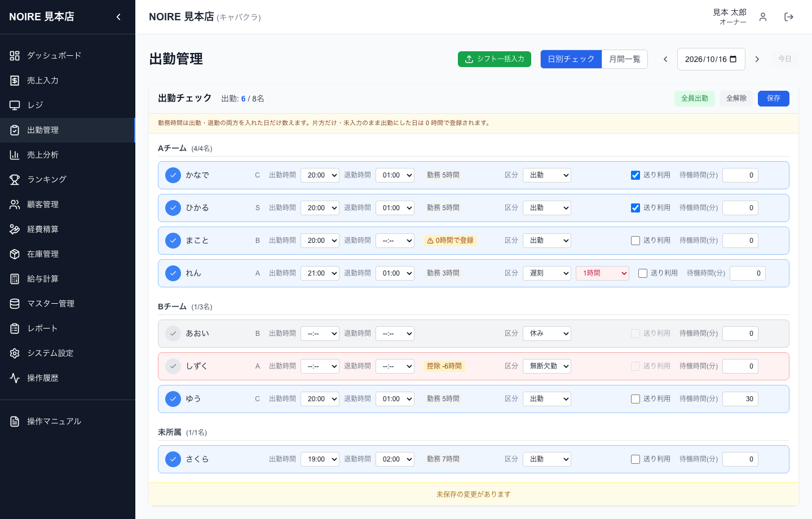Uncheck 送り利用 for かなで
The image size is (812, 519).
click(x=636, y=175)
